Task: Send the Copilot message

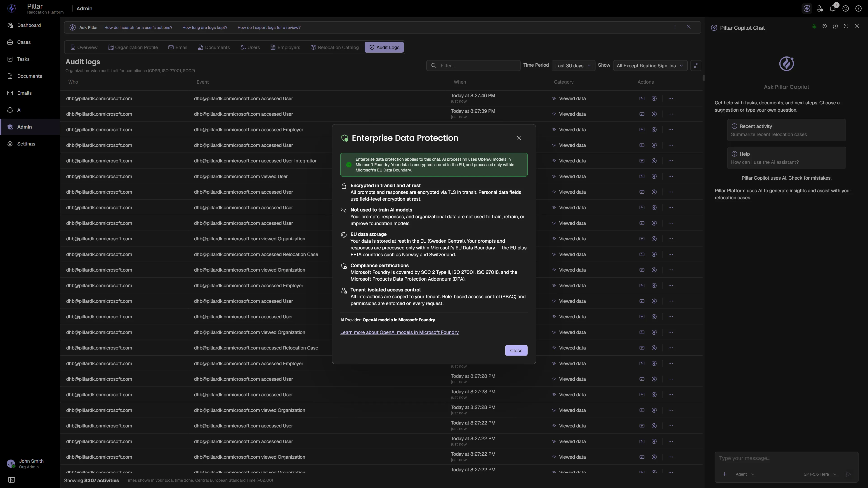Action: 849,474
